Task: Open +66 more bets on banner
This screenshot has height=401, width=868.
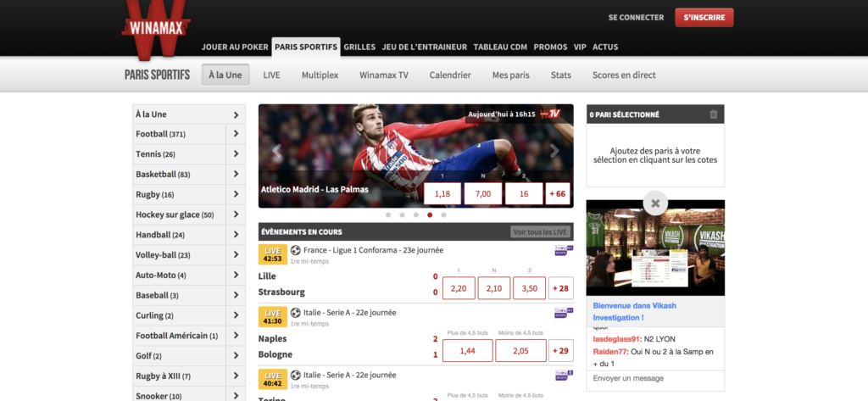Action: (x=558, y=194)
